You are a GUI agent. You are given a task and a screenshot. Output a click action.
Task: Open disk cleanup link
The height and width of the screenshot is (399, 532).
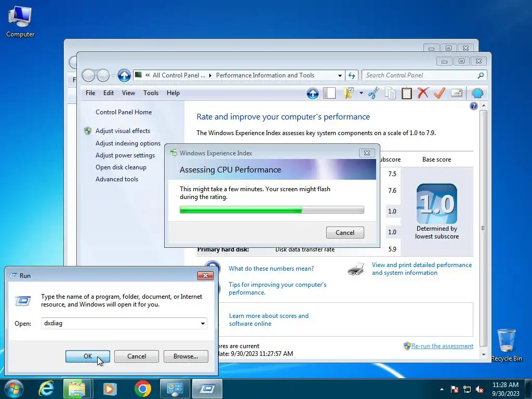click(x=121, y=167)
